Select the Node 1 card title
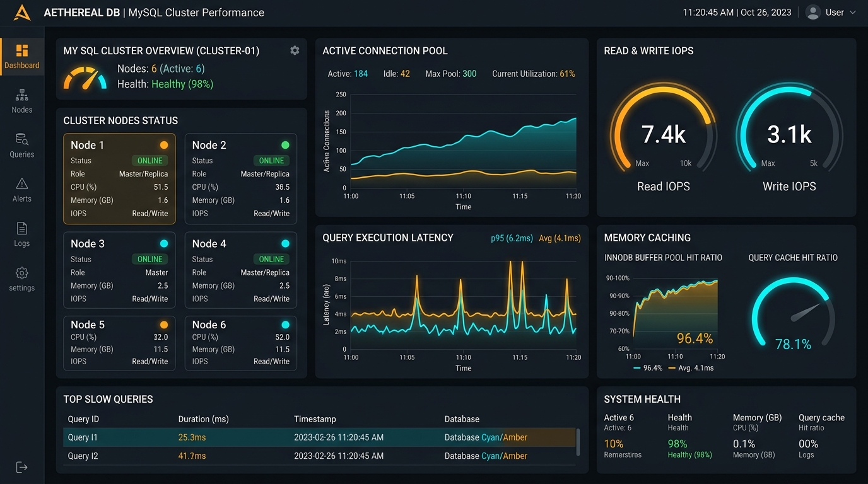The width and height of the screenshot is (868, 484). [87, 145]
